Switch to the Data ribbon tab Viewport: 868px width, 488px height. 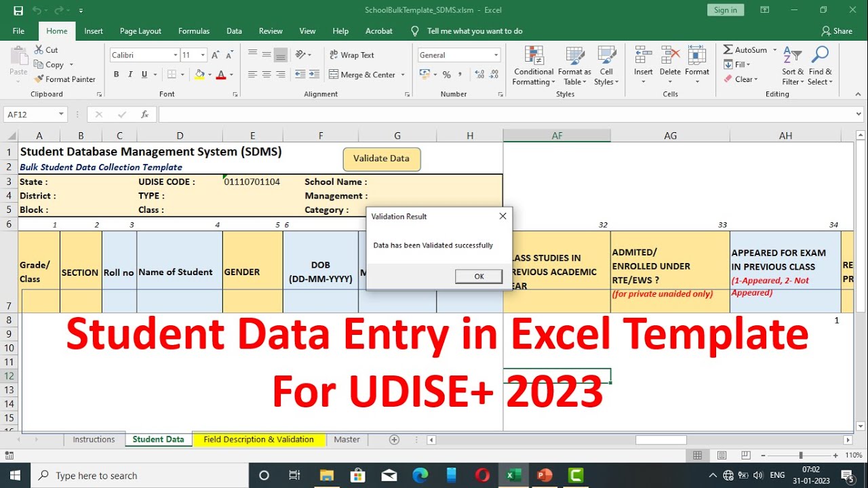[x=234, y=31]
